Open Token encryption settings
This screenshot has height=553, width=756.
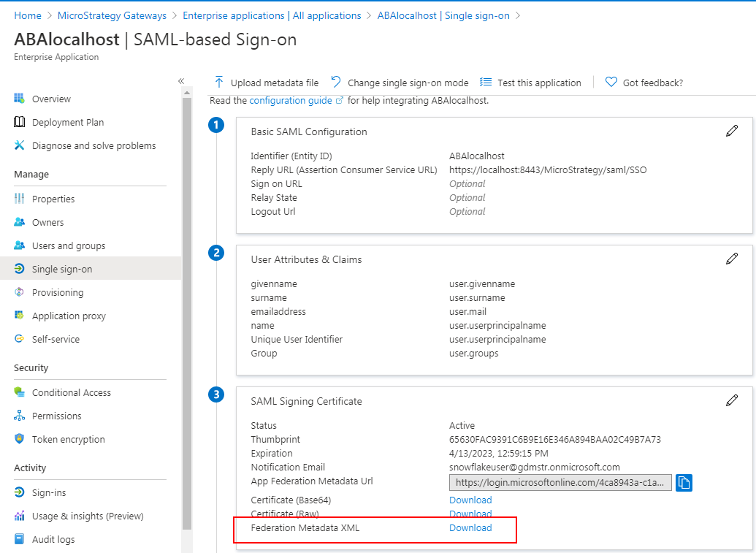68,439
